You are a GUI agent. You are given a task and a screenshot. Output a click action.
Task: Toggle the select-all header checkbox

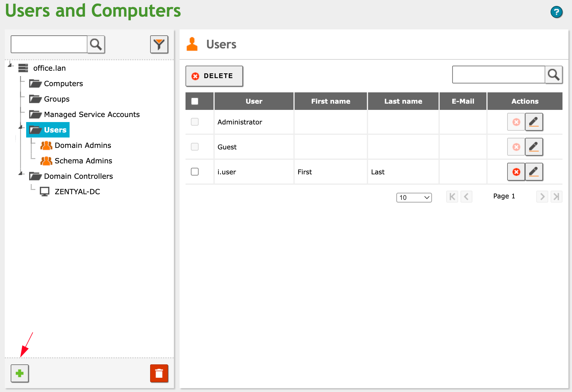tap(195, 101)
